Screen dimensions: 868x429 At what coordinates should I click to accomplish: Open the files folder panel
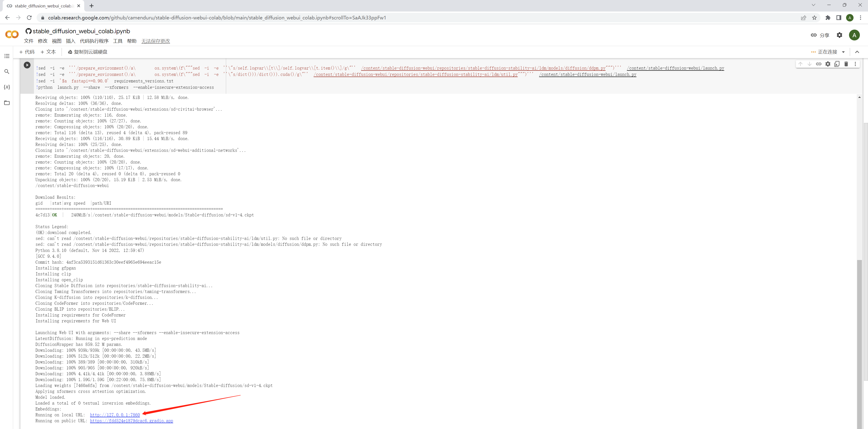[7, 103]
